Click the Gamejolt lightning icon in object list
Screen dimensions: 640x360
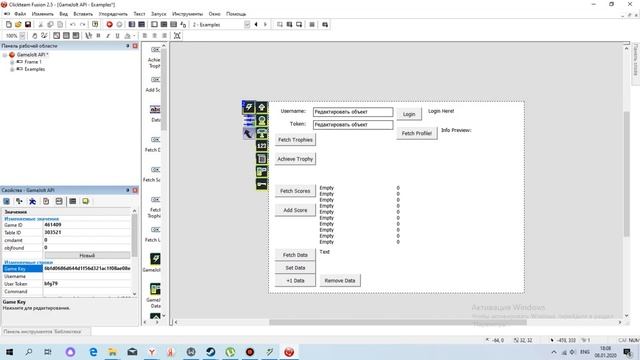click(x=155, y=259)
